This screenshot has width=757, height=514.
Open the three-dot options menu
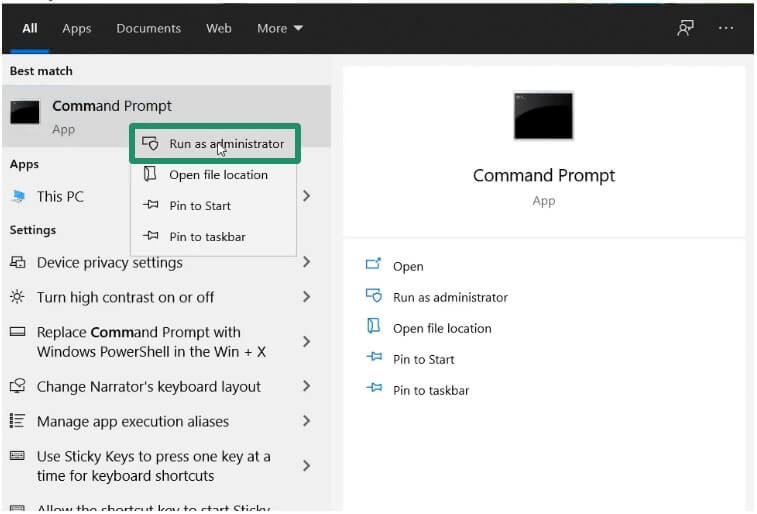pos(726,28)
